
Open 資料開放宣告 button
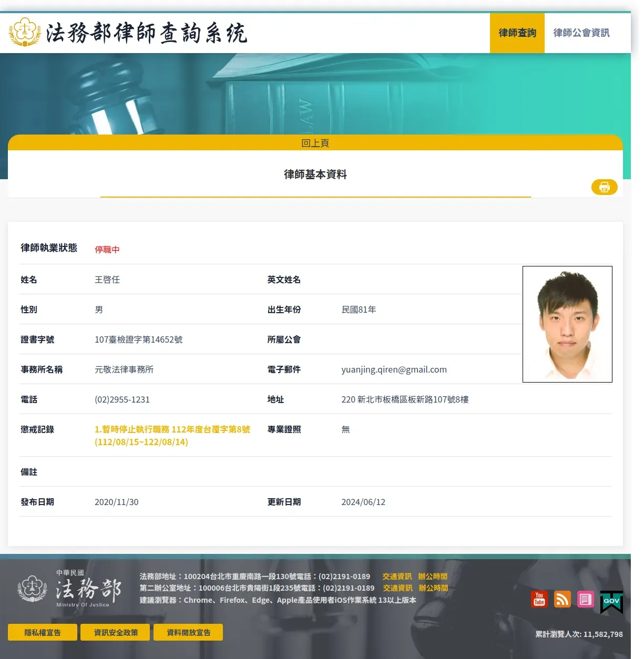point(188,632)
